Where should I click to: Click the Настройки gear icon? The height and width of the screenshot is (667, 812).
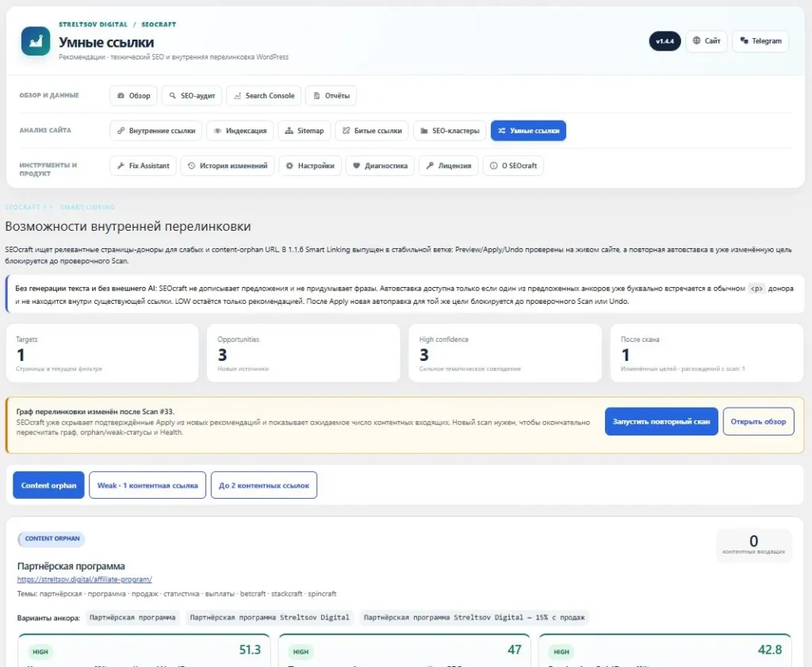pyautogui.click(x=289, y=166)
